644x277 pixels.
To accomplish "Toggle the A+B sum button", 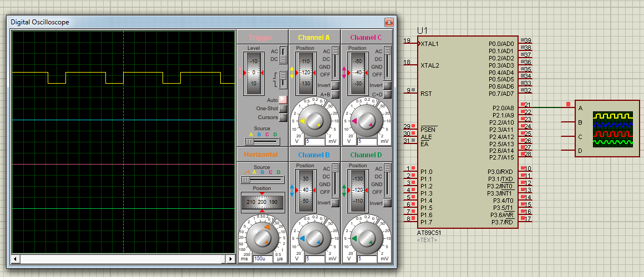I will [x=335, y=94].
